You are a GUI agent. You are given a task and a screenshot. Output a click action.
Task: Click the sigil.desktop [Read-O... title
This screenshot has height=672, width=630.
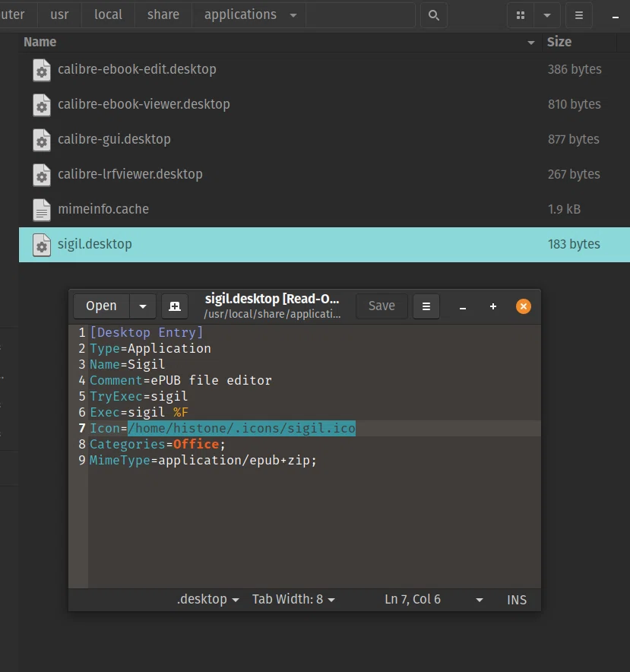click(x=272, y=299)
